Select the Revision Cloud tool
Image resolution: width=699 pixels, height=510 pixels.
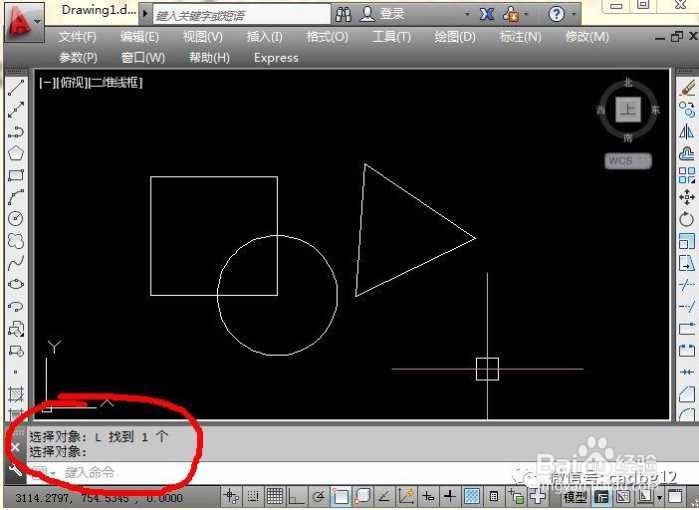point(16,241)
